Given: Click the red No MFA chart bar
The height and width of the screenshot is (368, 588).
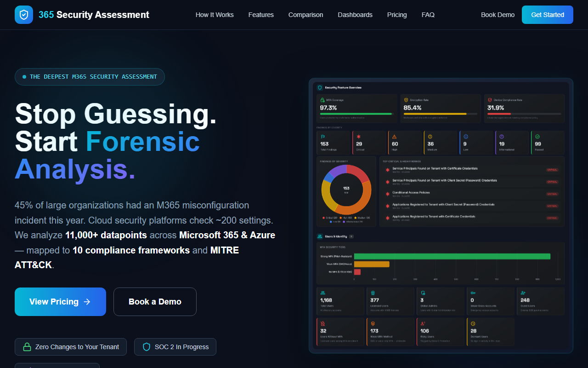Looking at the screenshot, I should tap(357, 272).
